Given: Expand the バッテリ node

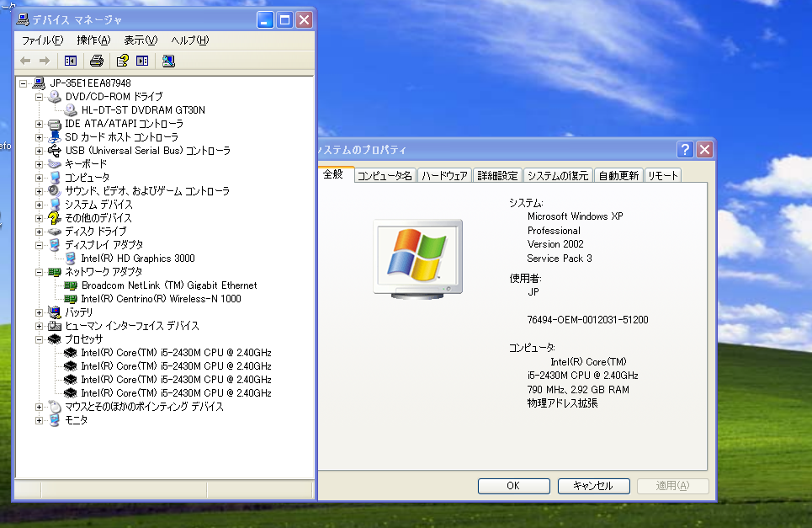Looking at the screenshot, I should 39,312.
